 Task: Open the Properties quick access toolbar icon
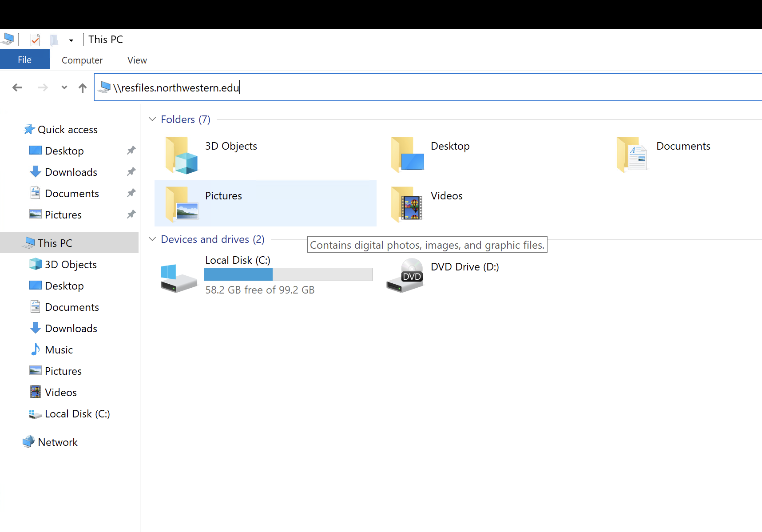pyautogui.click(x=35, y=40)
